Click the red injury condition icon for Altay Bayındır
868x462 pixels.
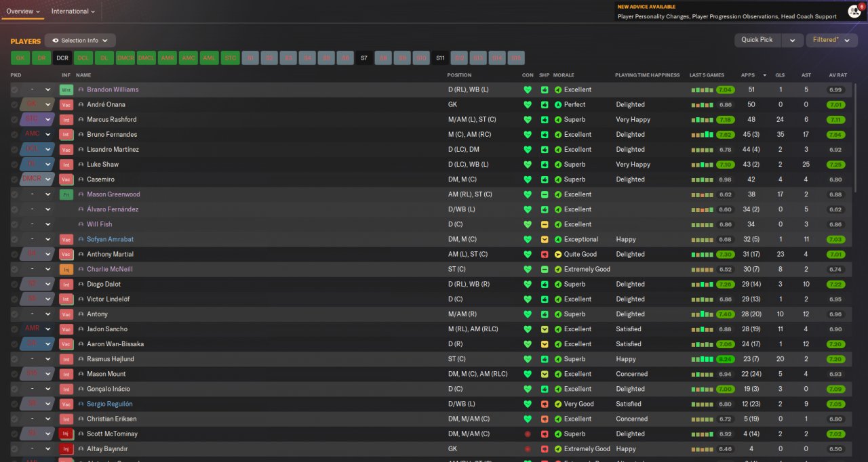coord(528,449)
